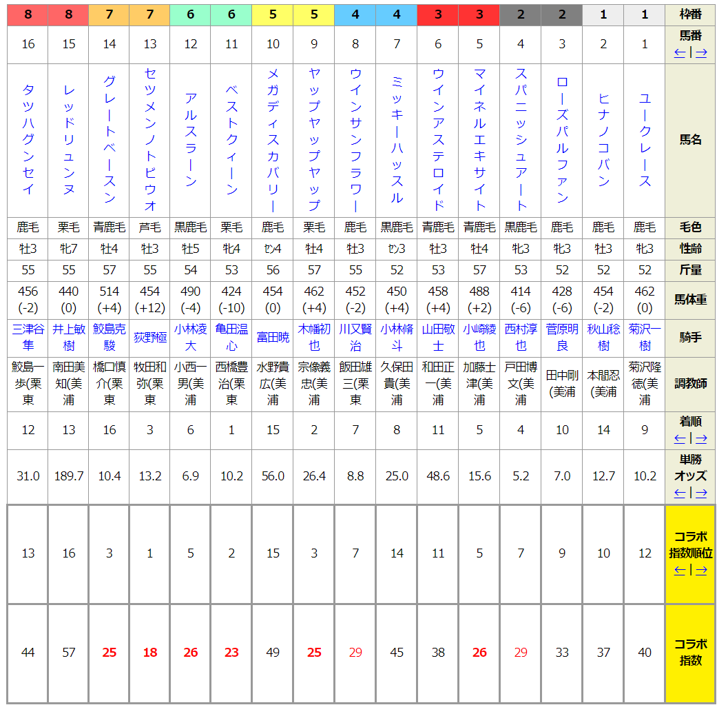This screenshot has width=728, height=705.
Task: Open jockey 木幡初也
Action: click(314, 337)
